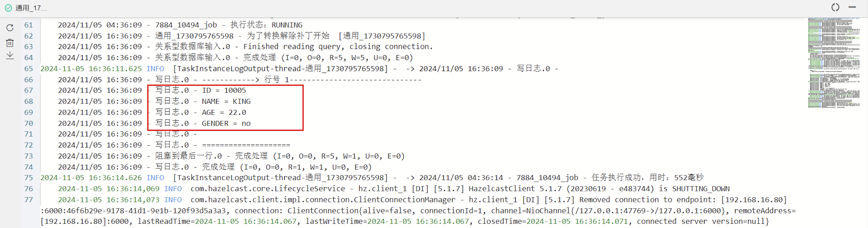Click the download log icon
The height and width of the screenshot is (228, 868).
(x=10, y=55)
